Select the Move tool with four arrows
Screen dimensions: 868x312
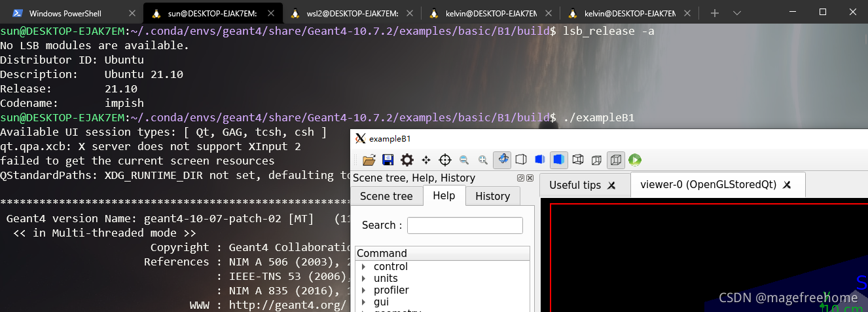coord(426,160)
